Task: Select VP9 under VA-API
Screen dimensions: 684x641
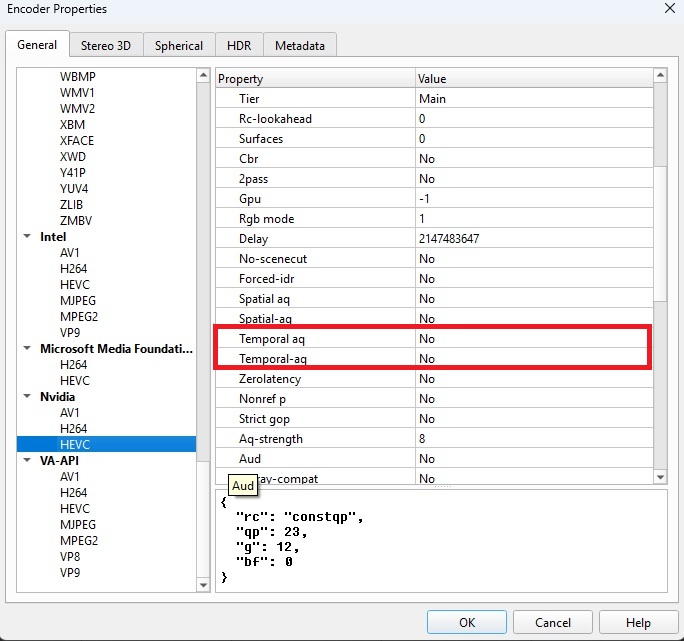Action: coord(70,572)
